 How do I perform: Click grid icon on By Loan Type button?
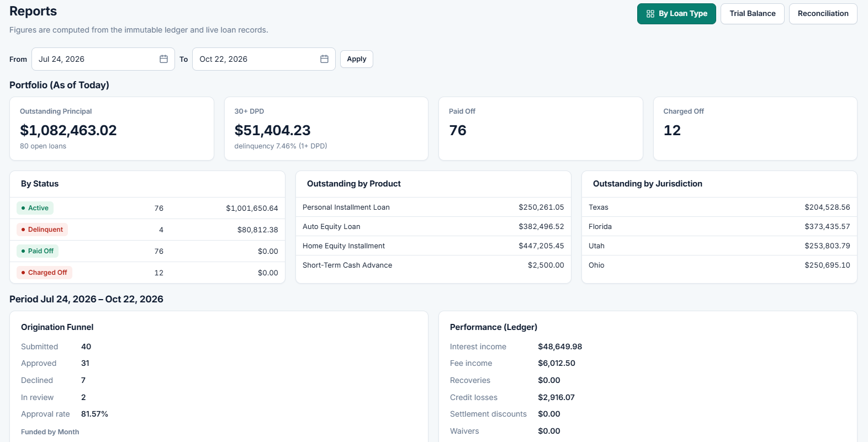pos(650,14)
